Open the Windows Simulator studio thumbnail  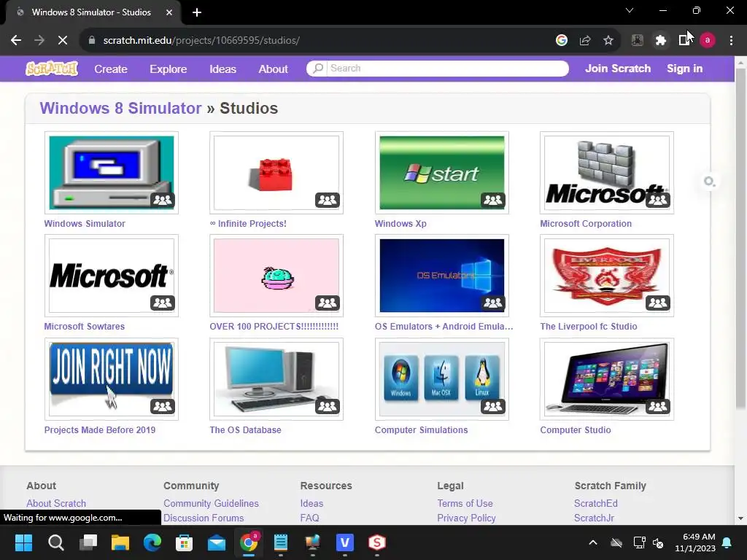coord(112,172)
